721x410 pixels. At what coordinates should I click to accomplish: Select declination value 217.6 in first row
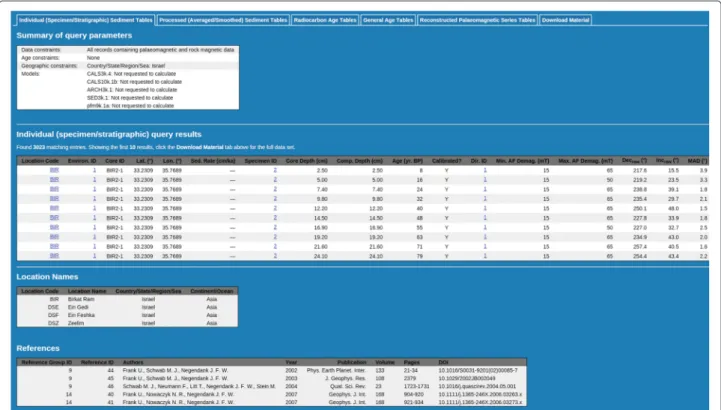(x=640, y=171)
